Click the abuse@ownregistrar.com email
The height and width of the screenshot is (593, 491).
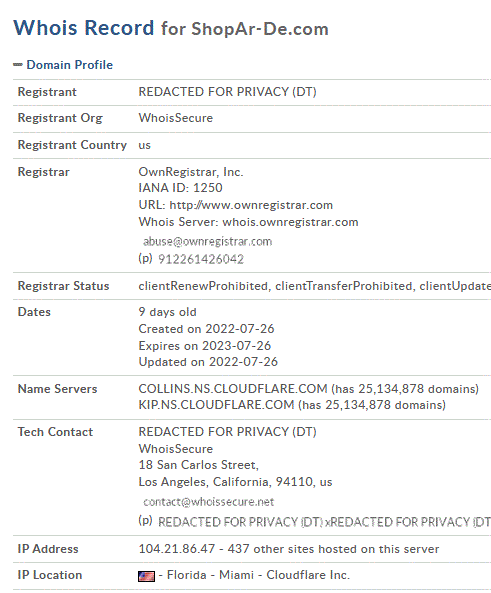[207, 241]
